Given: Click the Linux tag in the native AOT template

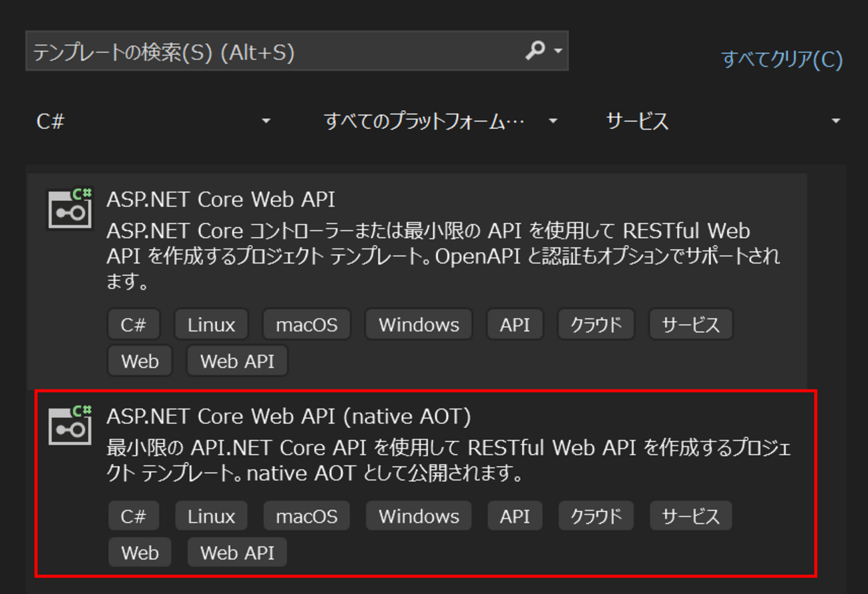Looking at the screenshot, I should point(212,517).
